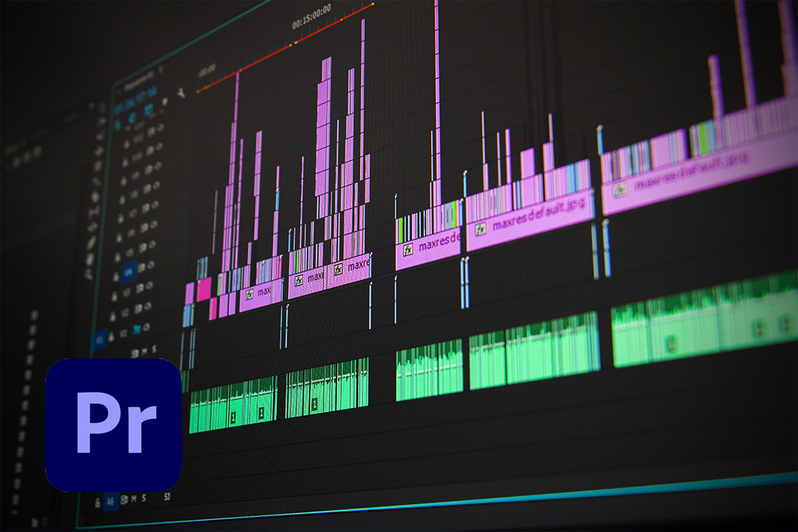This screenshot has width=798, height=532.
Task: Open timeline display settings wrench
Action: pyautogui.click(x=181, y=92)
